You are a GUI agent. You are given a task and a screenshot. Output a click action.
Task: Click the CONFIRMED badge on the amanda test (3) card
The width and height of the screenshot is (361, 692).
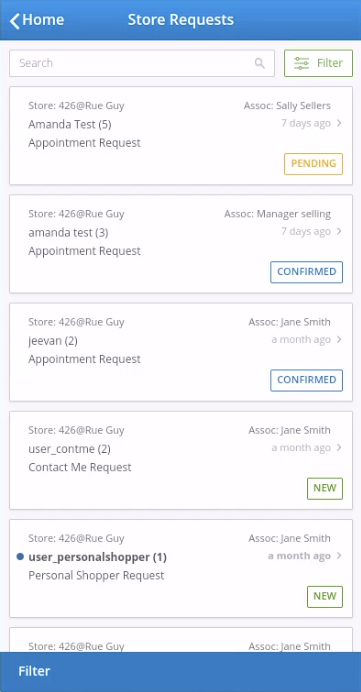(x=307, y=272)
